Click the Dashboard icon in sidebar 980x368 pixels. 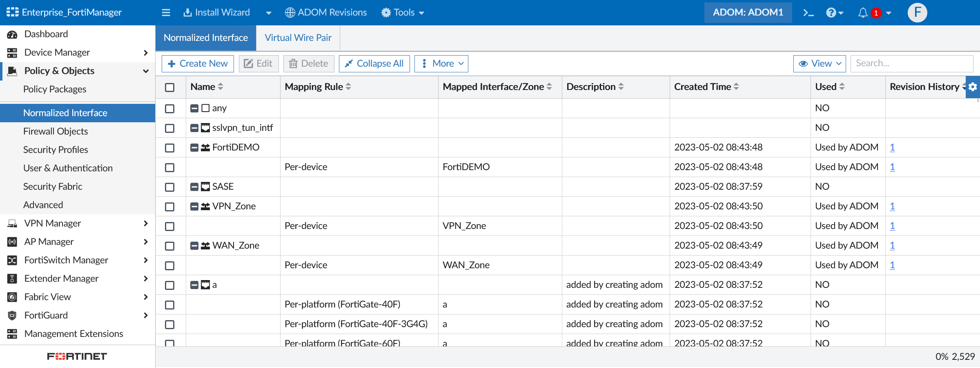tap(12, 34)
